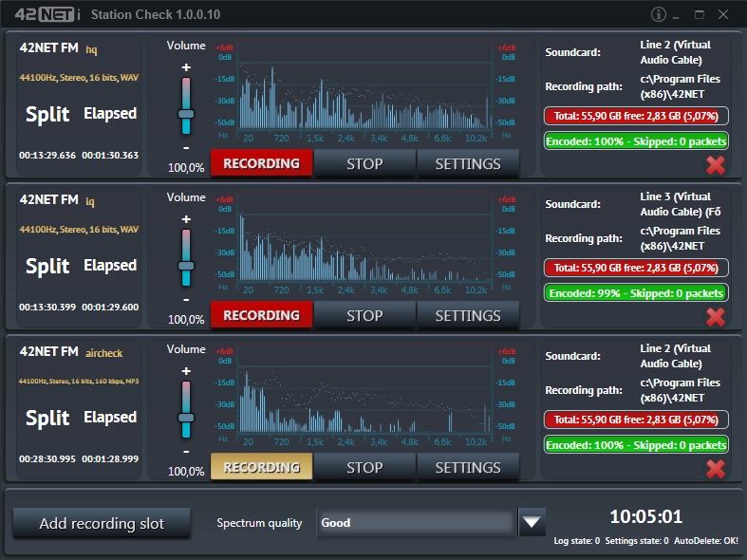Viewport: 747px width, 560px height.
Task: Maximize the Station Check window
Action: [700, 15]
